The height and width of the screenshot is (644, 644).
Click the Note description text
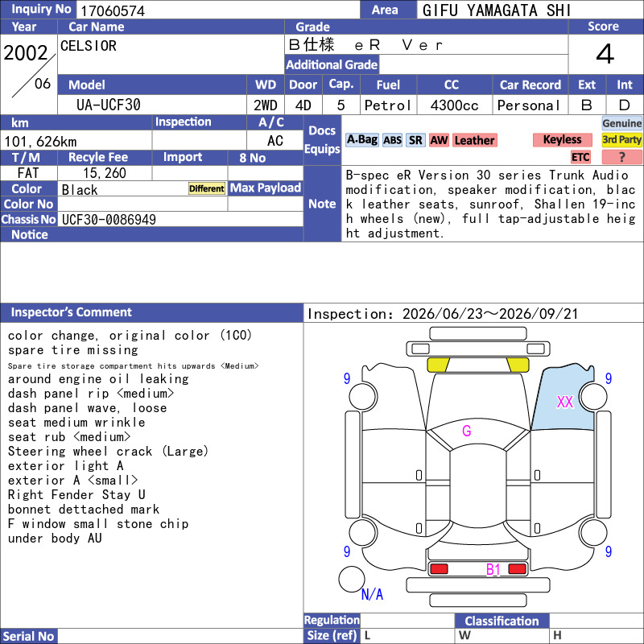(492, 204)
